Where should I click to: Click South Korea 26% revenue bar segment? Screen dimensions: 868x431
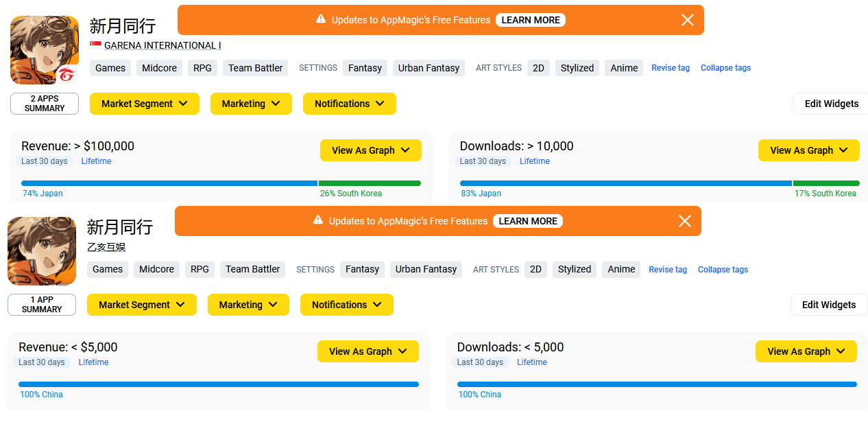370,183
